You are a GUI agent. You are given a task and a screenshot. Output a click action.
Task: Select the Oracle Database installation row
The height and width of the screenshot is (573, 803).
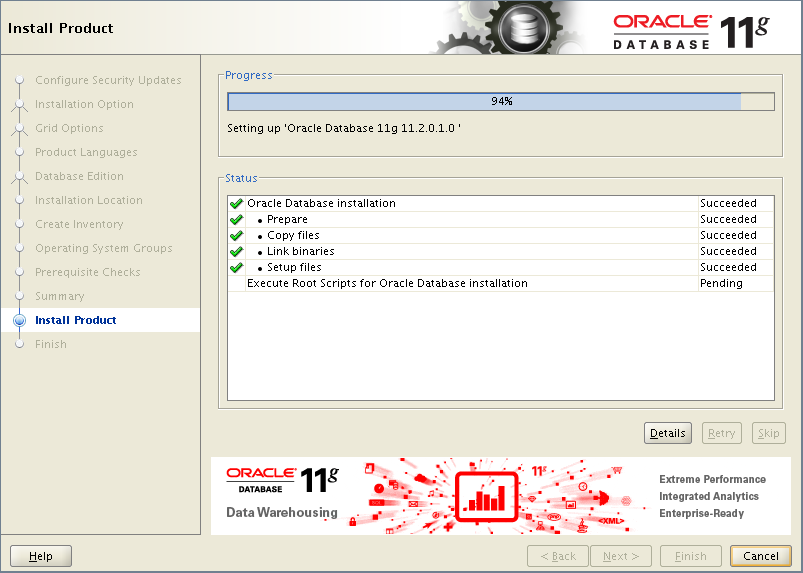pos(501,203)
